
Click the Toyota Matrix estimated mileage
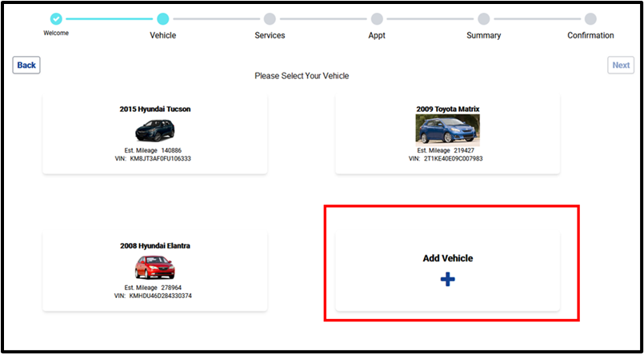(446, 150)
